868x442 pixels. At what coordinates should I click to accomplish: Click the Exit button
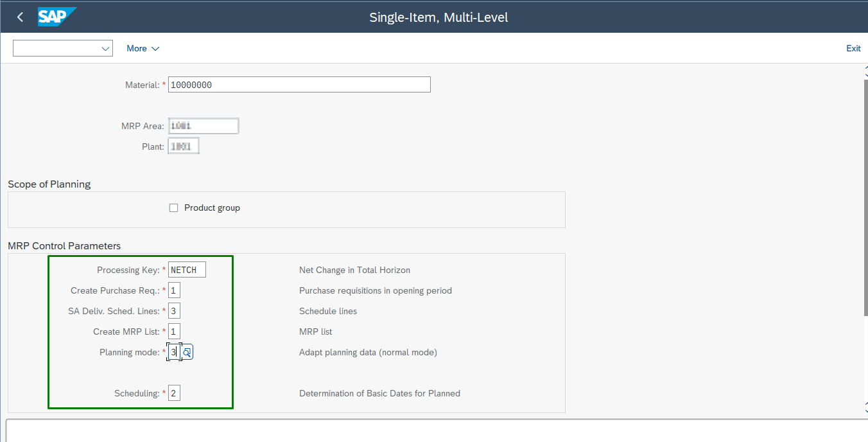[x=853, y=49]
